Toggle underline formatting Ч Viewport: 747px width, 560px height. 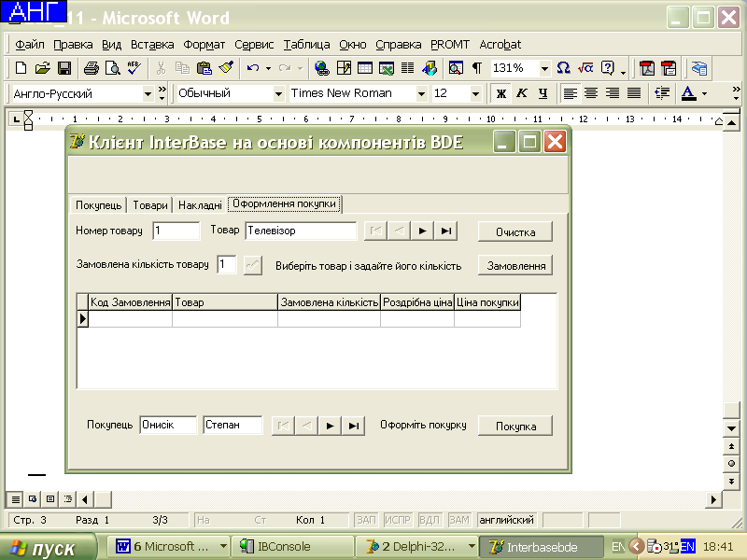click(x=543, y=93)
